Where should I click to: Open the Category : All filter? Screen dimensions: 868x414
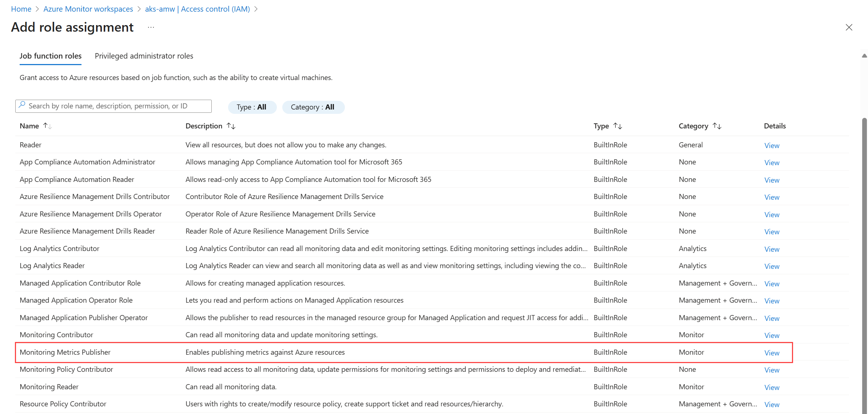point(313,107)
